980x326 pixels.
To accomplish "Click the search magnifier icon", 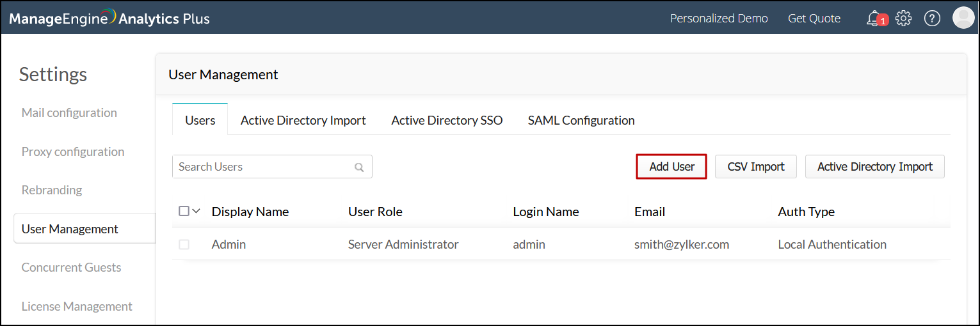I will 359,167.
